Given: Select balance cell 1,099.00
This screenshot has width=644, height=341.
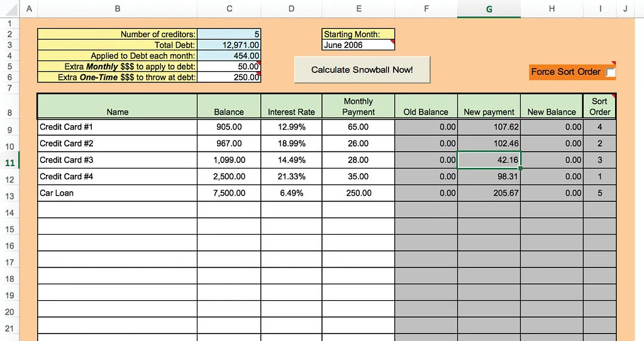Looking at the screenshot, I should (229, 160).
